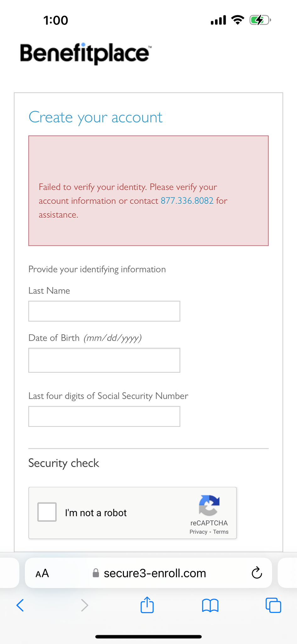Image resolution: width=297 pixels, height=644 pixels.
Task: Call the 877.336.8082 support link
Action: coord(187,201)
